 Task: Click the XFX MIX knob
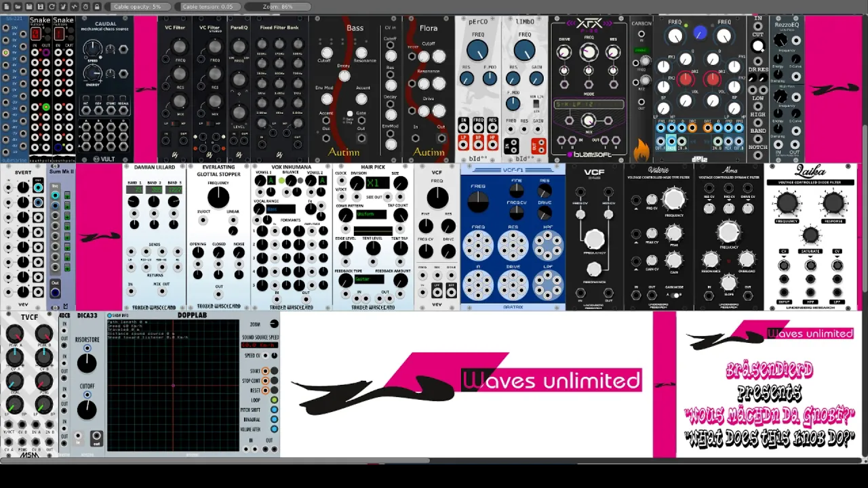click(x=588, y=121)
